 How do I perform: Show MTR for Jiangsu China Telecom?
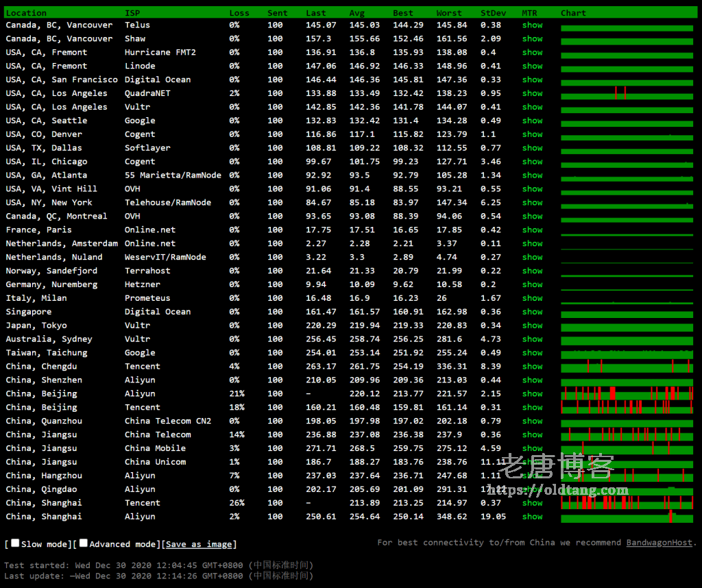(532, 434)
